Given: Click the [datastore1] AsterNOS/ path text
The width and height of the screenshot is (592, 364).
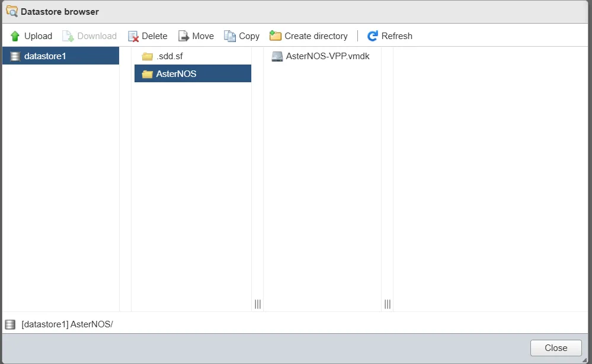Looking at the screenshot, I should 67,324.
